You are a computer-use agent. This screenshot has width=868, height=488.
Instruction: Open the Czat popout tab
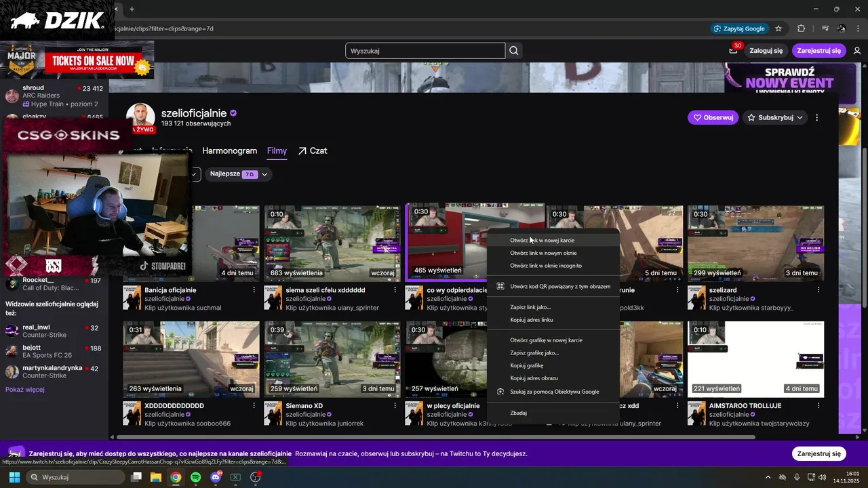coord(312,150)
